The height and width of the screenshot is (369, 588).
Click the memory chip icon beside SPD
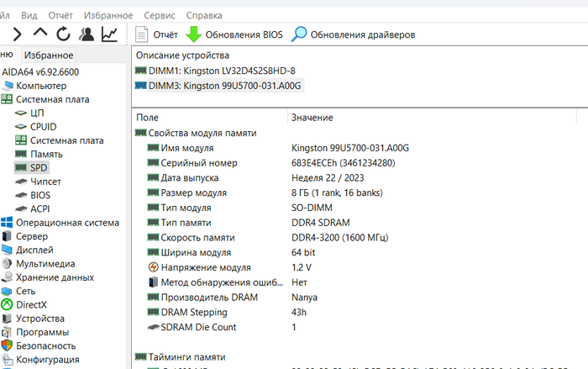[21, 167]
